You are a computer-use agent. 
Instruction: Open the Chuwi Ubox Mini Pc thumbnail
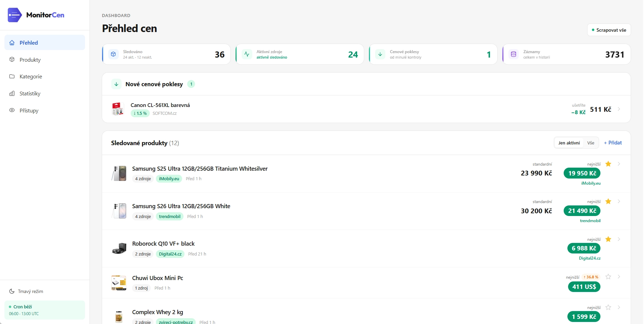coord(119,283)
